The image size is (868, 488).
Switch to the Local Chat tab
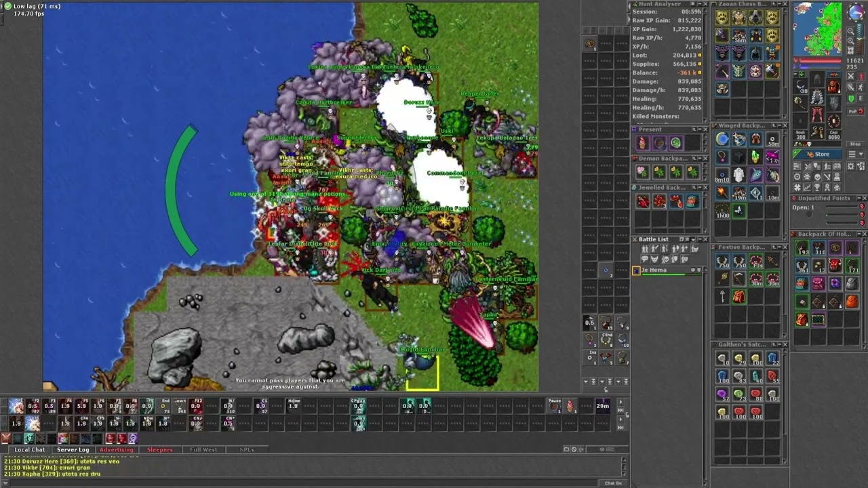click(30, 449)
